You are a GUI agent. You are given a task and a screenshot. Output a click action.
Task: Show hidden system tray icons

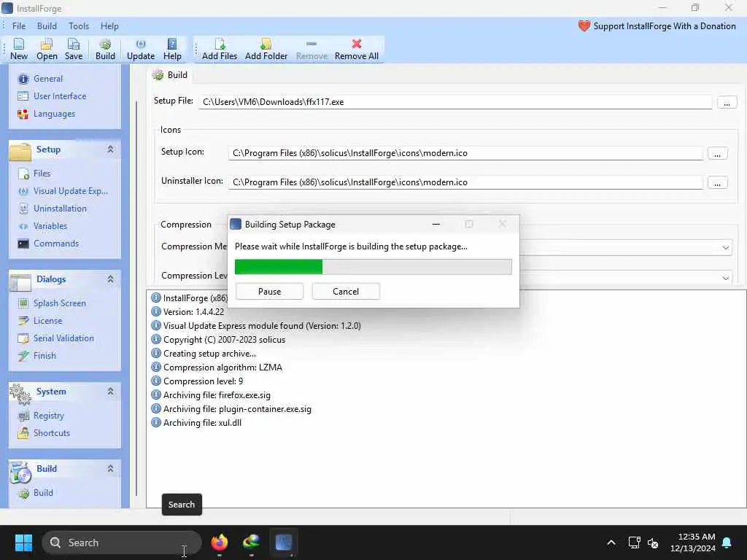611,542
